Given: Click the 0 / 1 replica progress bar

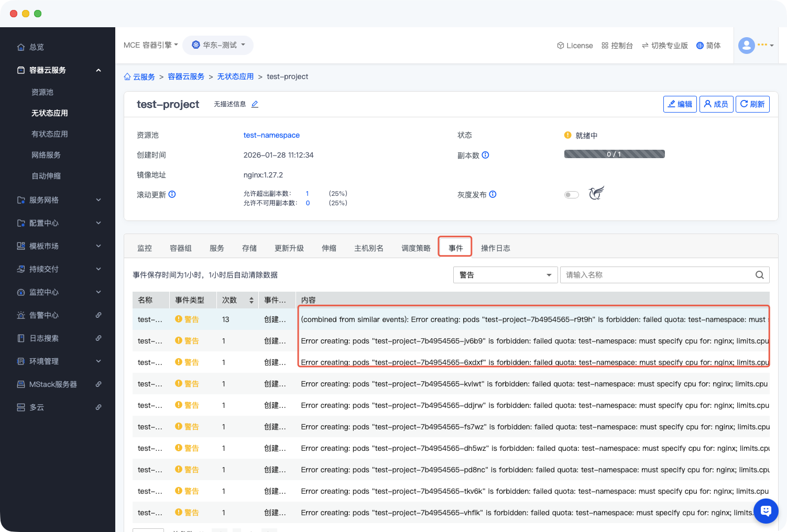Looking at the screenshot, I should coord(614,154).
